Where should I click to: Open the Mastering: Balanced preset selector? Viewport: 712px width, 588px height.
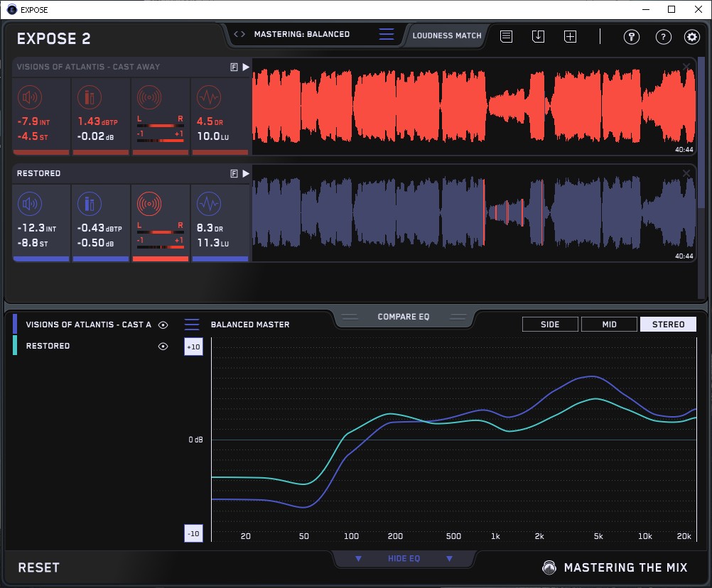tap(302, 34)
